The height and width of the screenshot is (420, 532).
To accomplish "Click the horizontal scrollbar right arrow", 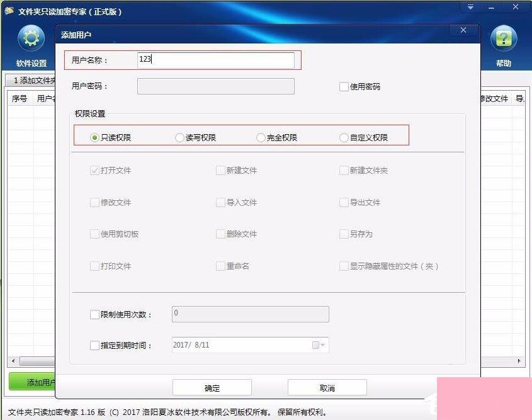I will (x=519, y=361).
